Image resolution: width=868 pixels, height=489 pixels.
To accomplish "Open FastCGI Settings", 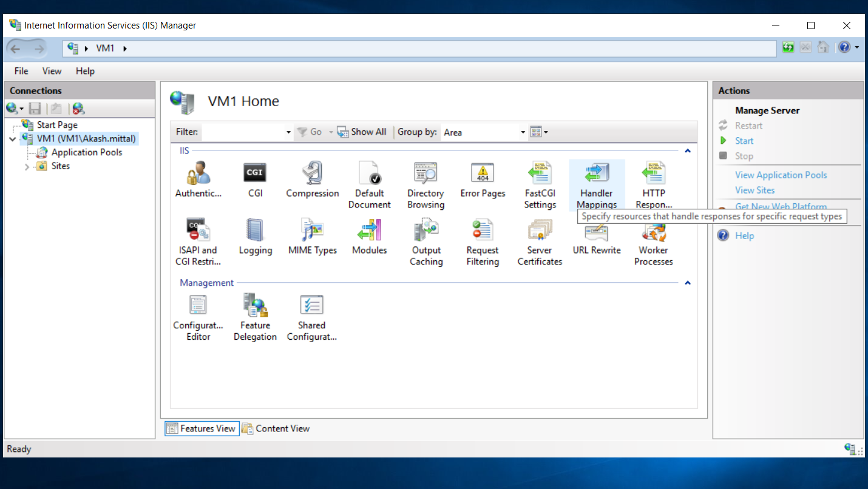I will point(540,185).
